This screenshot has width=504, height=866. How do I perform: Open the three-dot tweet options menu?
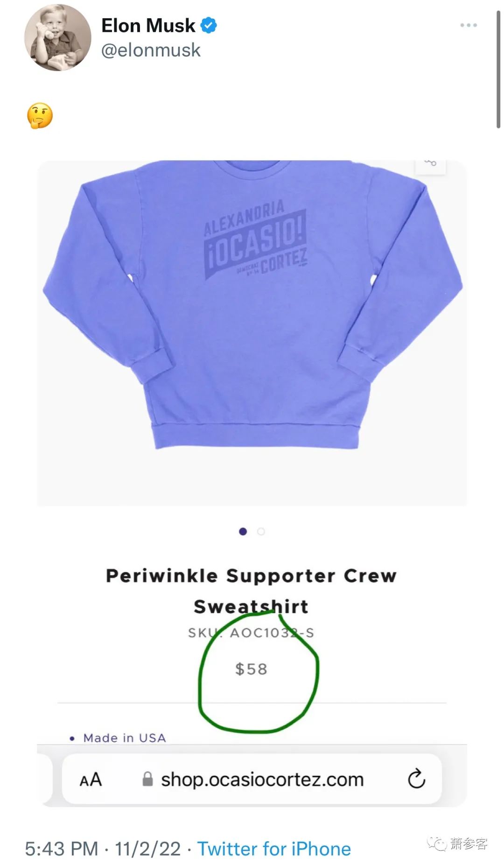pos(469,25)
